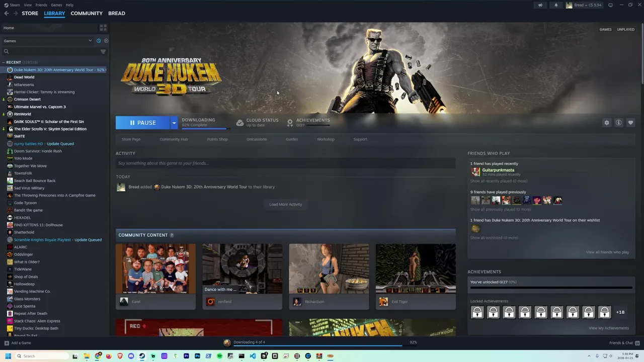Open Karel's community screenshot thumbnail

155,268
